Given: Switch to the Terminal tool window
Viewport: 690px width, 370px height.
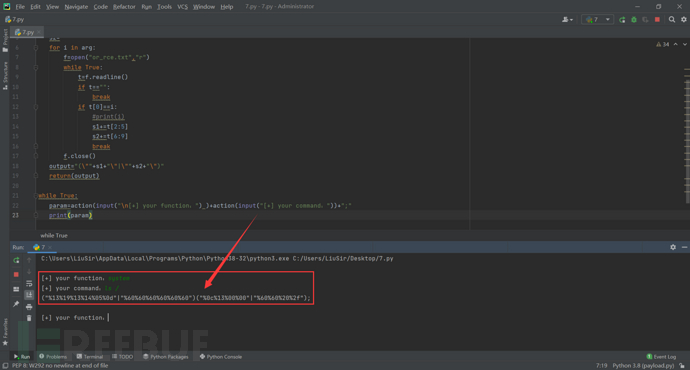Looking at the screenshot, I should (x=90, y=357).
